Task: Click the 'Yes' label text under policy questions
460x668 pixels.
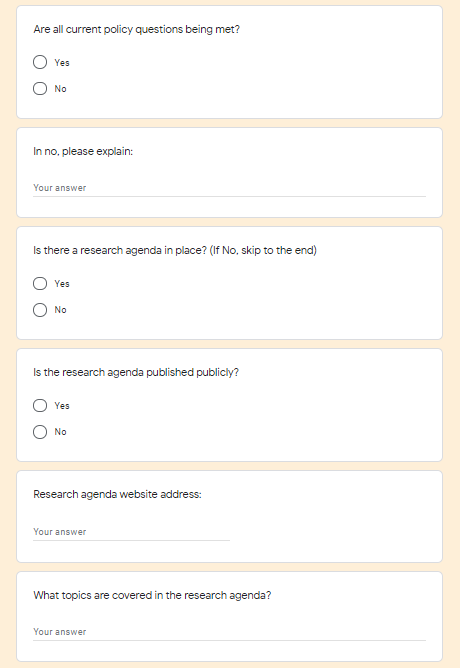Action: pyautogui.click(x=62, y=63)
